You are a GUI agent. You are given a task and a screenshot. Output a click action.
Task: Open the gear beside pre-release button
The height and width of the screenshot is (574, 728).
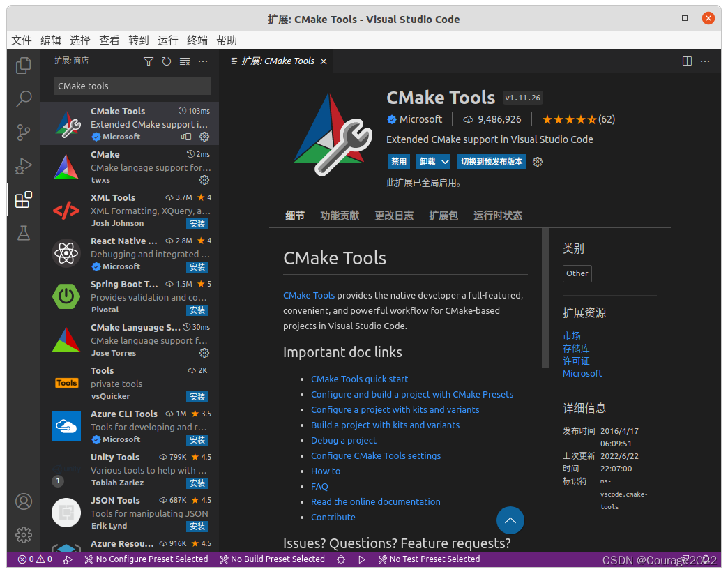pyautogui.click(x=538, y=162)
